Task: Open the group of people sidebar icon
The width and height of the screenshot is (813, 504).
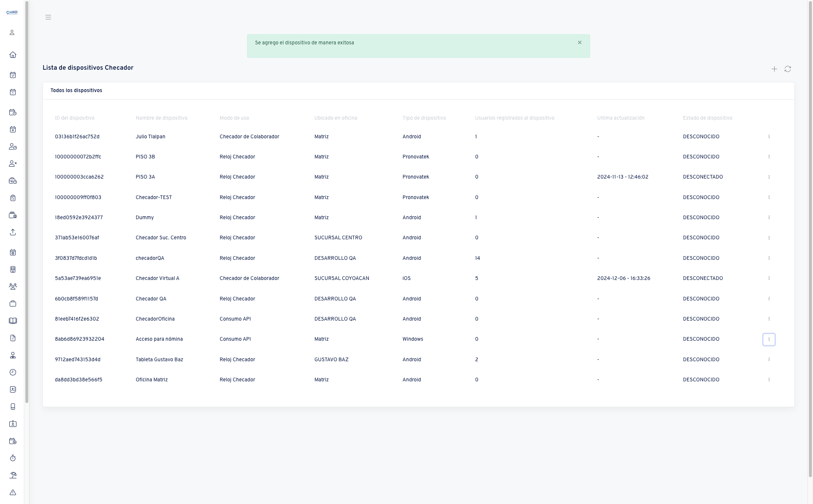Action: [x=13, y=287]
